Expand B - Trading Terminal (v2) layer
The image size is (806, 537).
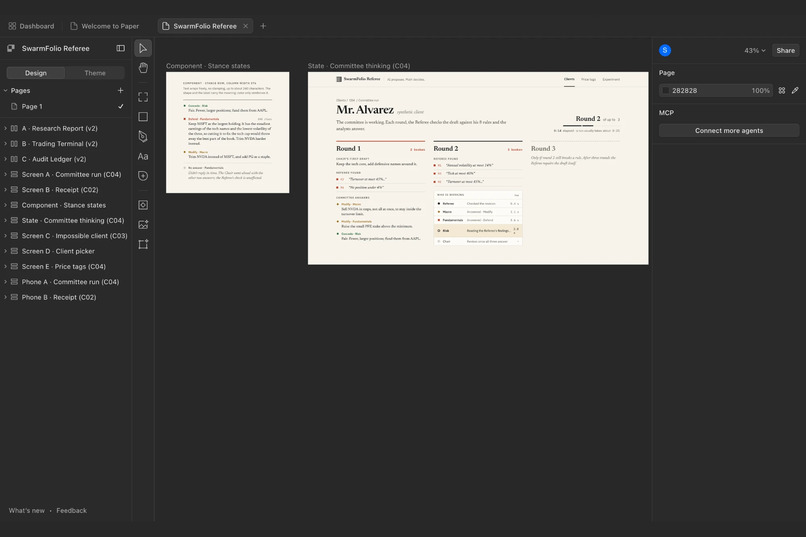[x=5, y=144]
